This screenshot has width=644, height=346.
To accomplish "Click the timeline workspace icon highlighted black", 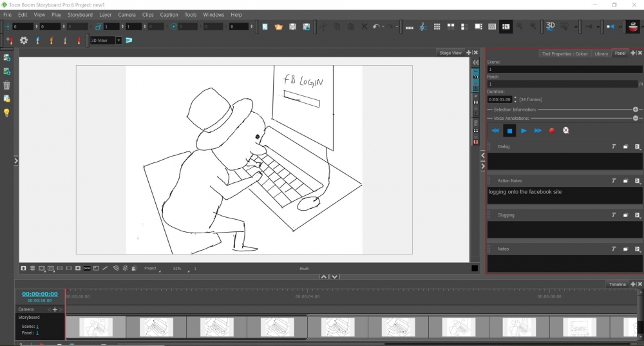I will click(506, 26).
